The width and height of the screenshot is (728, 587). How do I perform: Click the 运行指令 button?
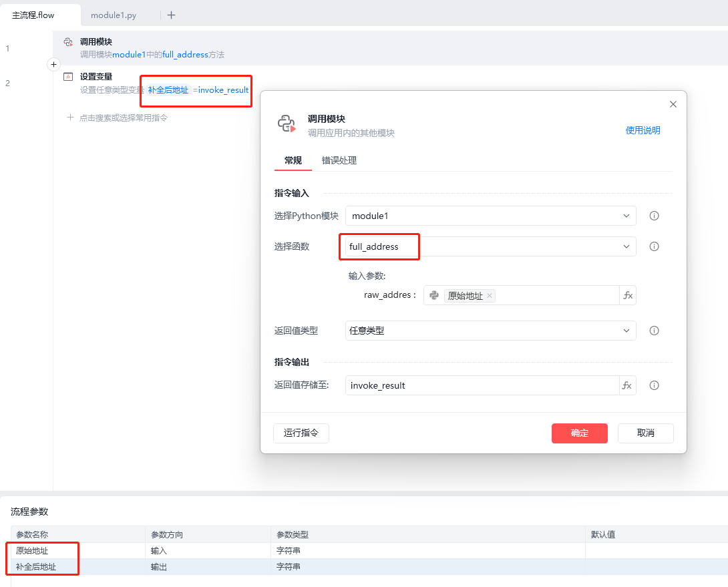301,433
